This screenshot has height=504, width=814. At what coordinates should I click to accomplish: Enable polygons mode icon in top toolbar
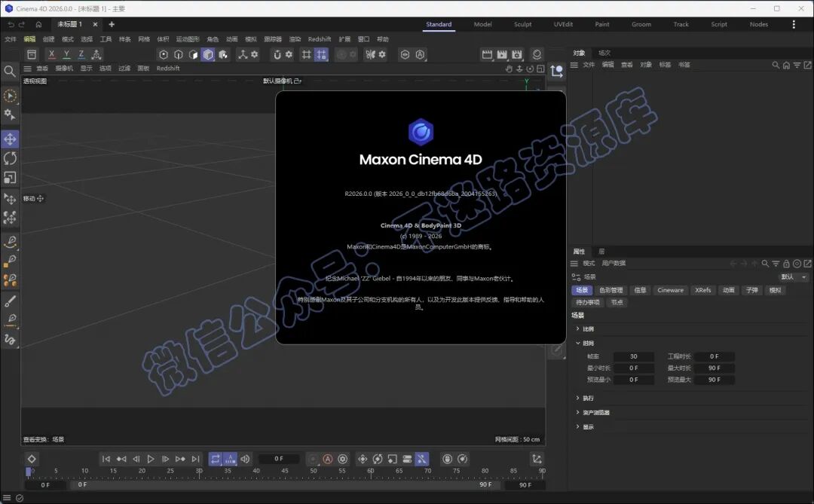click(193, 54)
